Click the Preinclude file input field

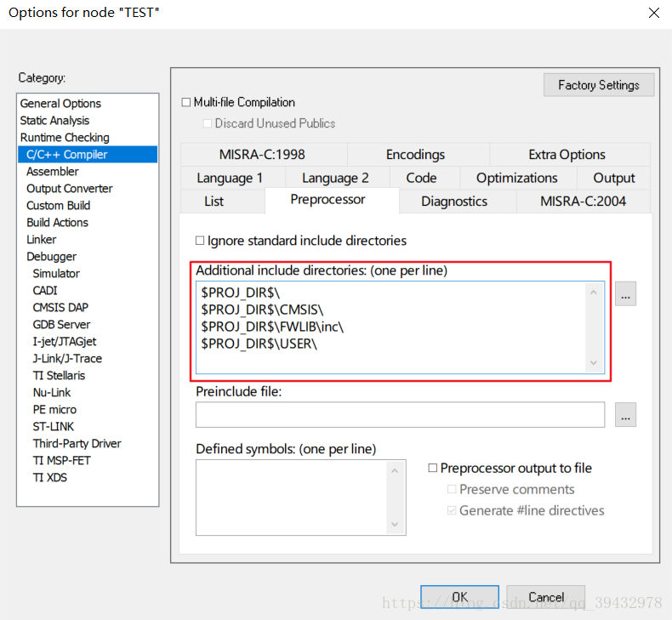(400, 415)
